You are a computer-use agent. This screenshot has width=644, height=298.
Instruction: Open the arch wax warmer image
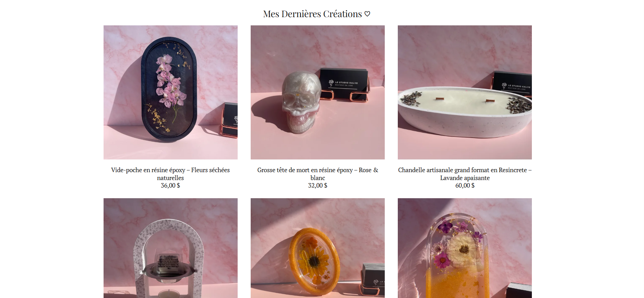click(x=170, y=248)
